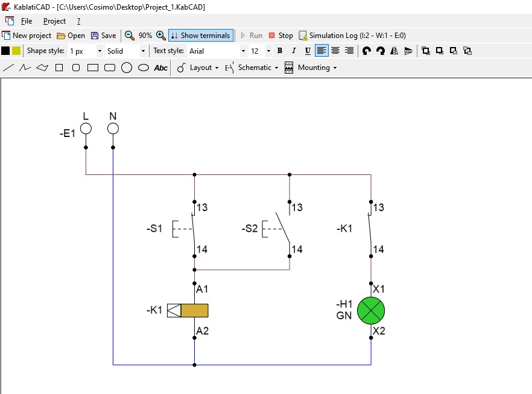The image size is (532, 394).
Task: Pick the black line color swatch
Action: point(5,51)
